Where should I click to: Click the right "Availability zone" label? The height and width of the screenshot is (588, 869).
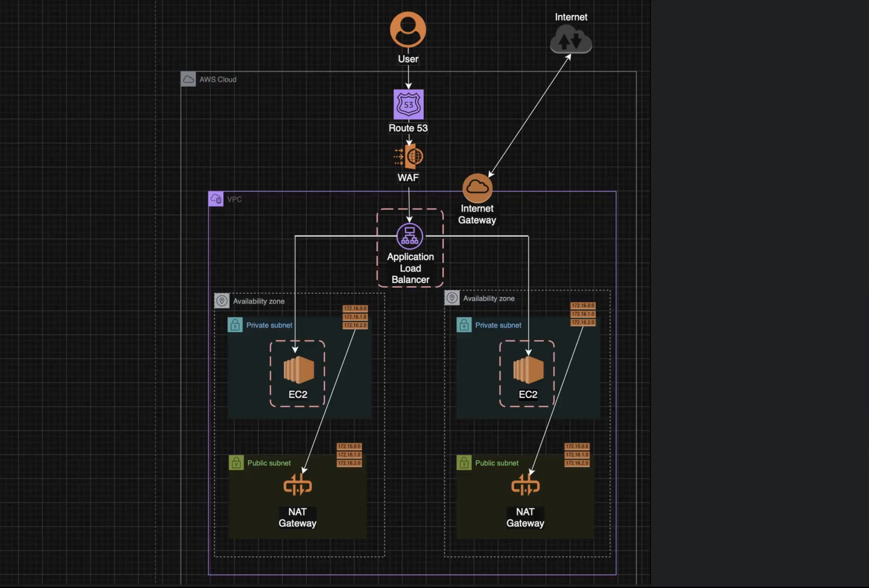coord(489,298)
